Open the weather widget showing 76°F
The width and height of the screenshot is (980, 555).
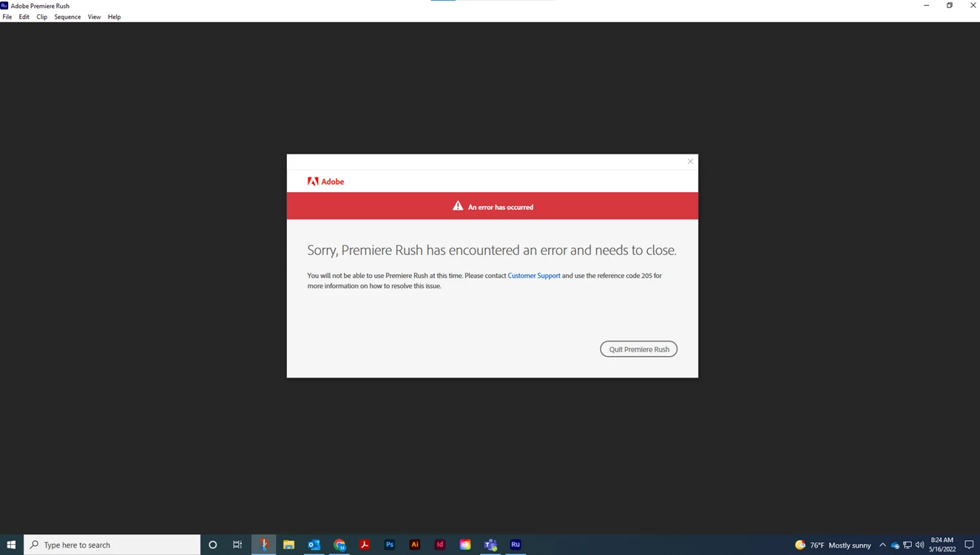pyautogui.click(x=833, y=545)
